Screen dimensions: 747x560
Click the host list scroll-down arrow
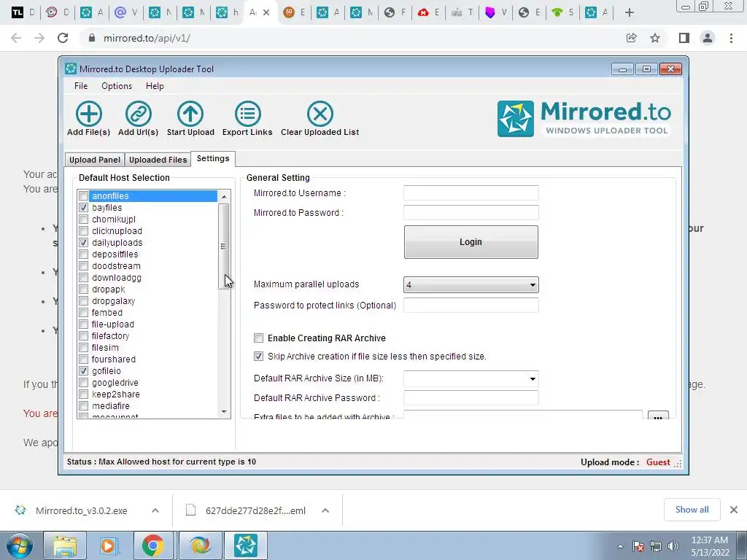(224, 412)
